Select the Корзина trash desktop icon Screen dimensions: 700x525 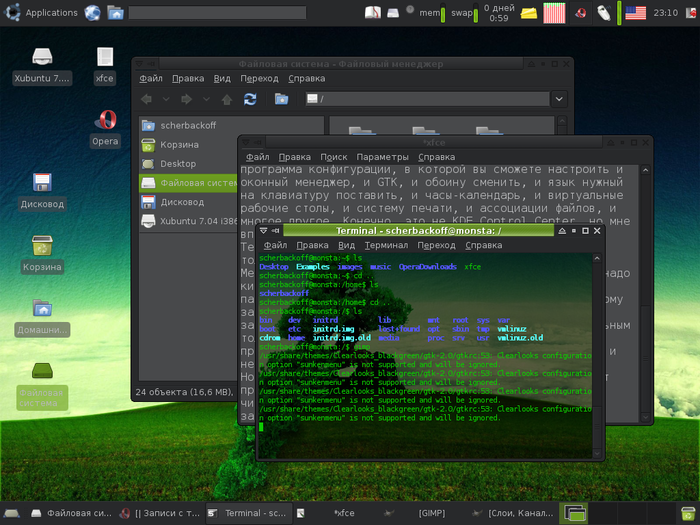click(42, 254)
